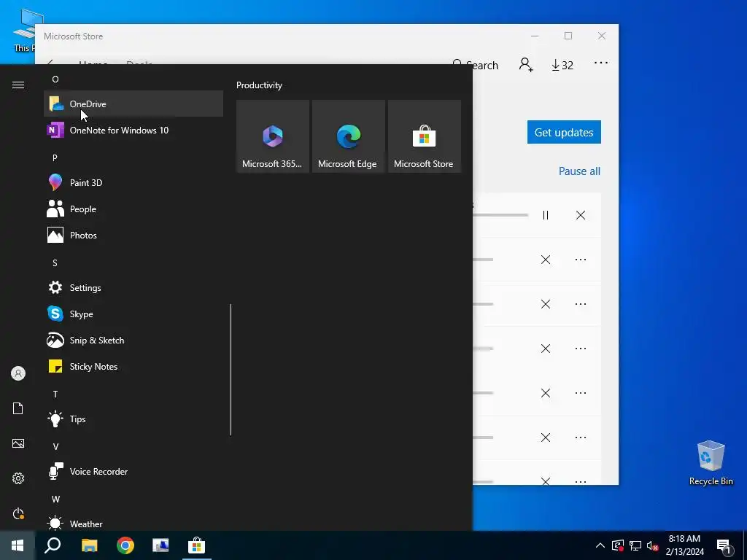
Task: Show hidden tray icons chevron
Action: pyautogui.click(x=600, y=545)
